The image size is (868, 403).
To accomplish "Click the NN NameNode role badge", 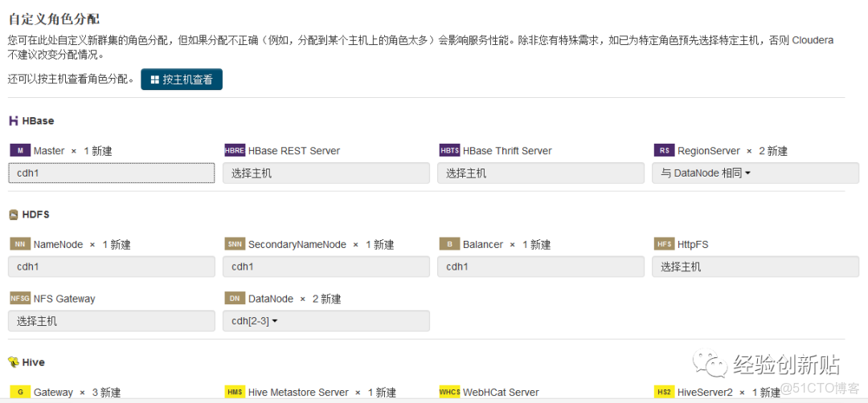I will click(x=20, y=244).
